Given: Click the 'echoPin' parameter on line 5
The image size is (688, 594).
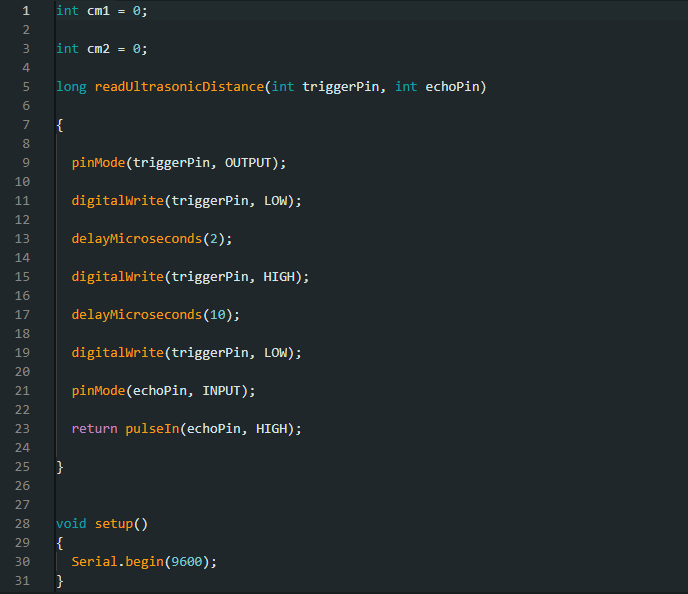Looking at the screenshot, I should pyautogui.click(x=452, y=87).
